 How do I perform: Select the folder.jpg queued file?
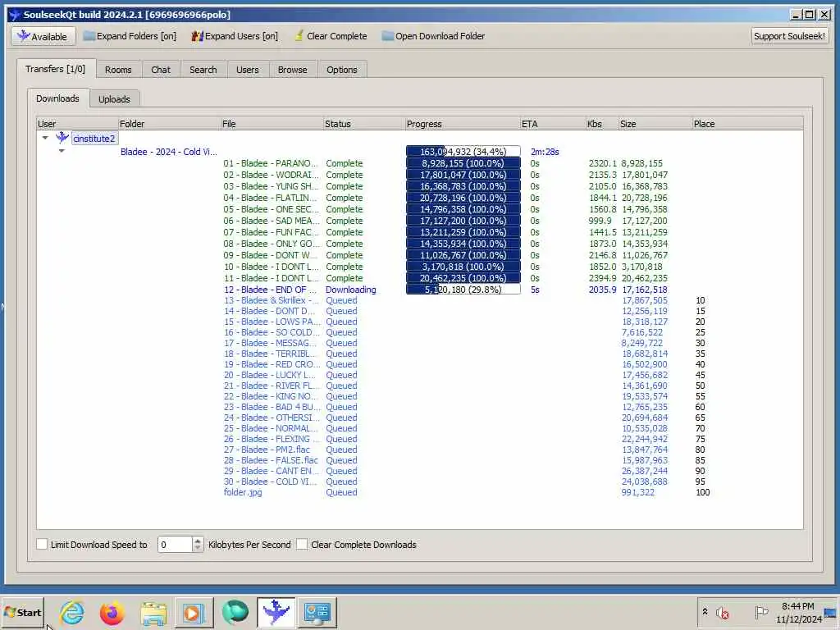point(243,492)
